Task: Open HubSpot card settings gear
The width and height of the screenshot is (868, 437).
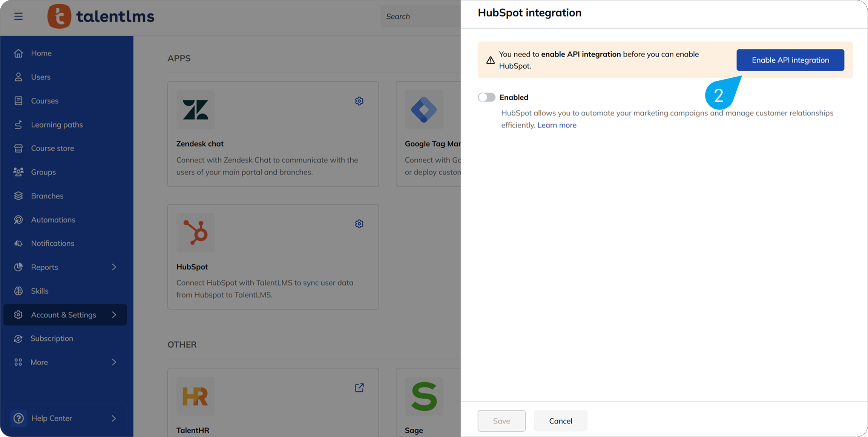Action: 359,224
